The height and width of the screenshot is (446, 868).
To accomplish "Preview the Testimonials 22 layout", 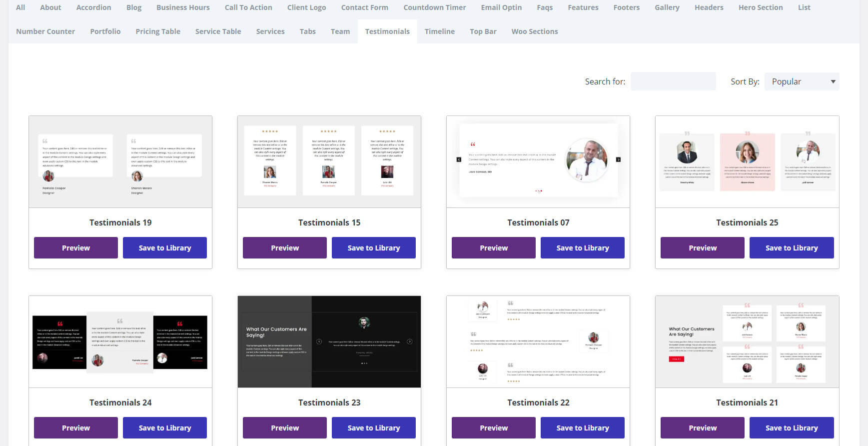I will click(494, 428).
